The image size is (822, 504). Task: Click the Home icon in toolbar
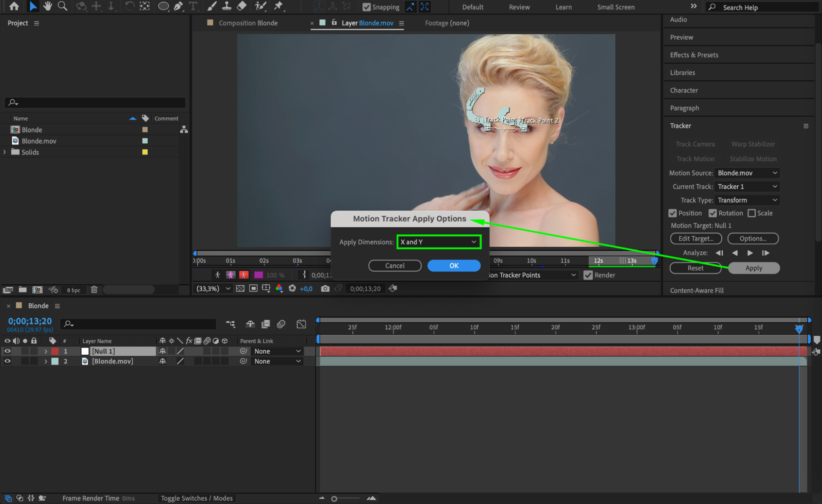pos(14,6)
